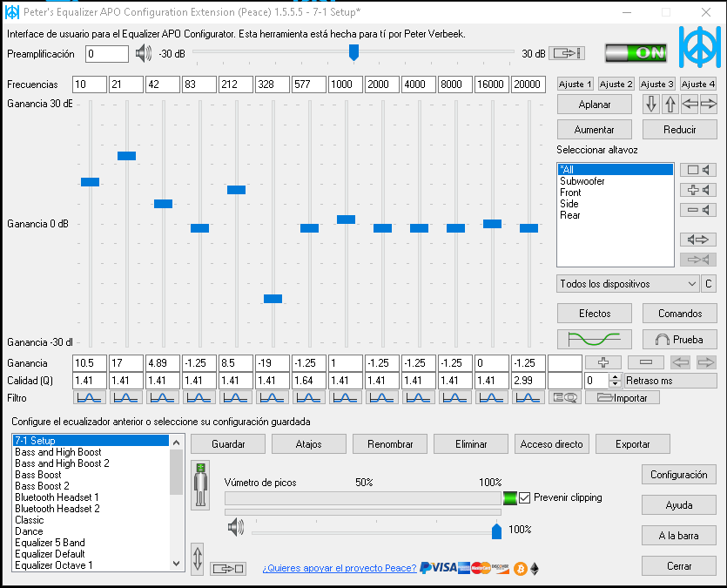Open the filter type icon for the 4000 Hz band
Screen dimensions: 727x588
pos(419,397)
